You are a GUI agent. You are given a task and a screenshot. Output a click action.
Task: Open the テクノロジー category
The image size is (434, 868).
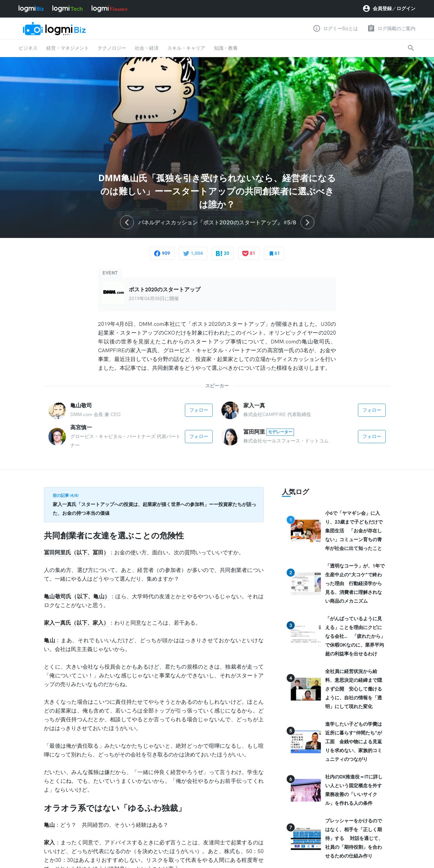tap(112, 48)
